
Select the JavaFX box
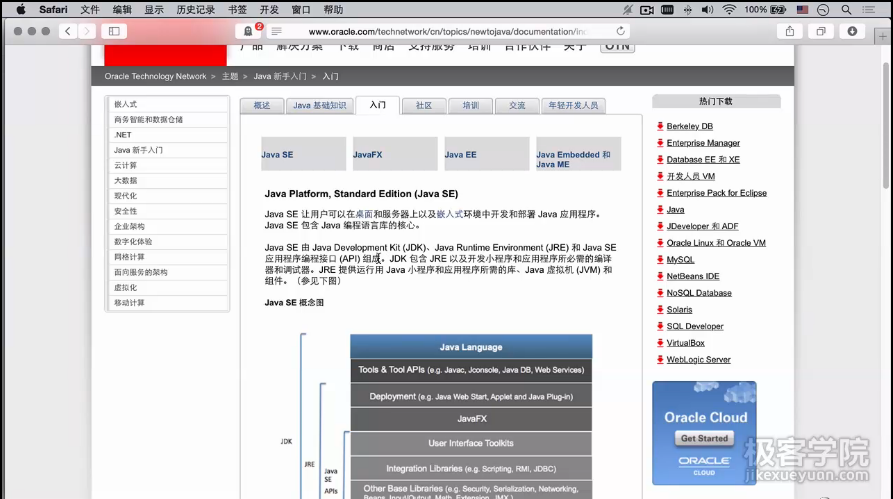[x=395, y=154]
